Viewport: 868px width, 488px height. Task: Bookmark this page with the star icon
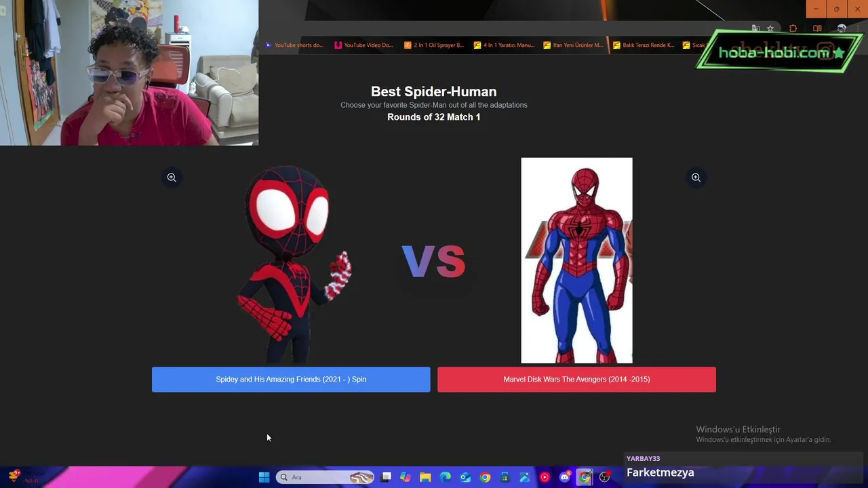770,28
